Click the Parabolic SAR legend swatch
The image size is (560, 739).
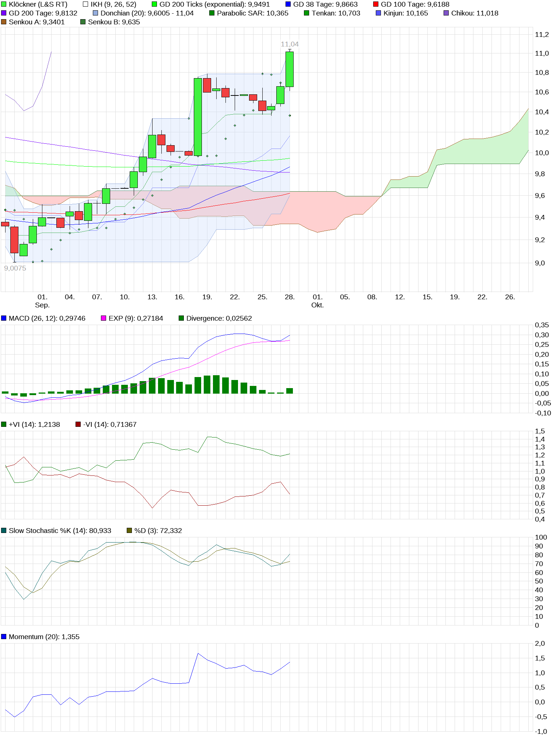pos(212,13)
